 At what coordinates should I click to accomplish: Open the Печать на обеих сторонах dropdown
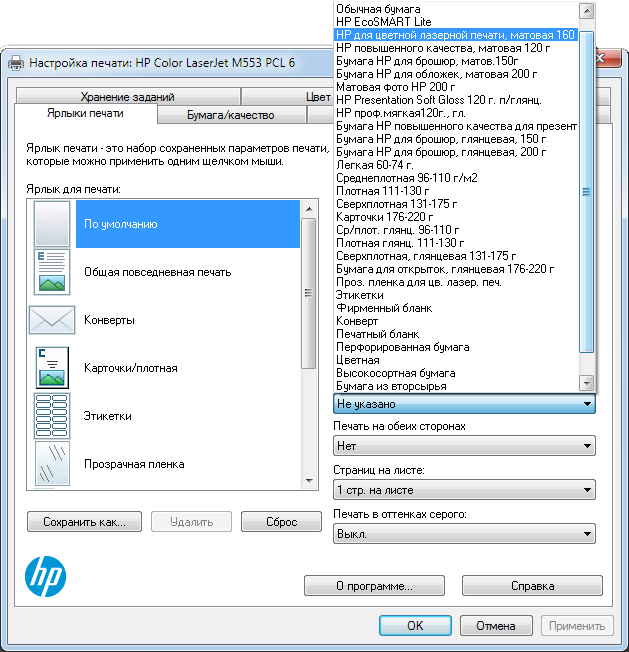click(464, 446)
